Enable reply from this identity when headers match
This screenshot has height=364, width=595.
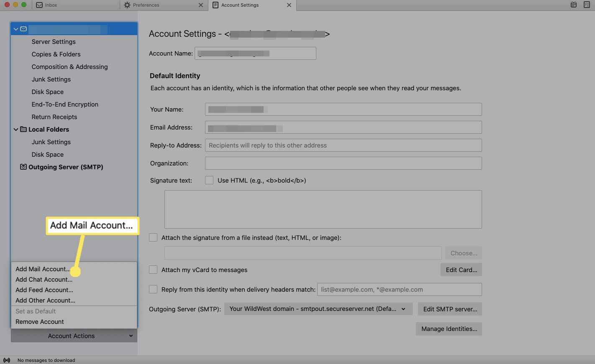click(153, 289)
